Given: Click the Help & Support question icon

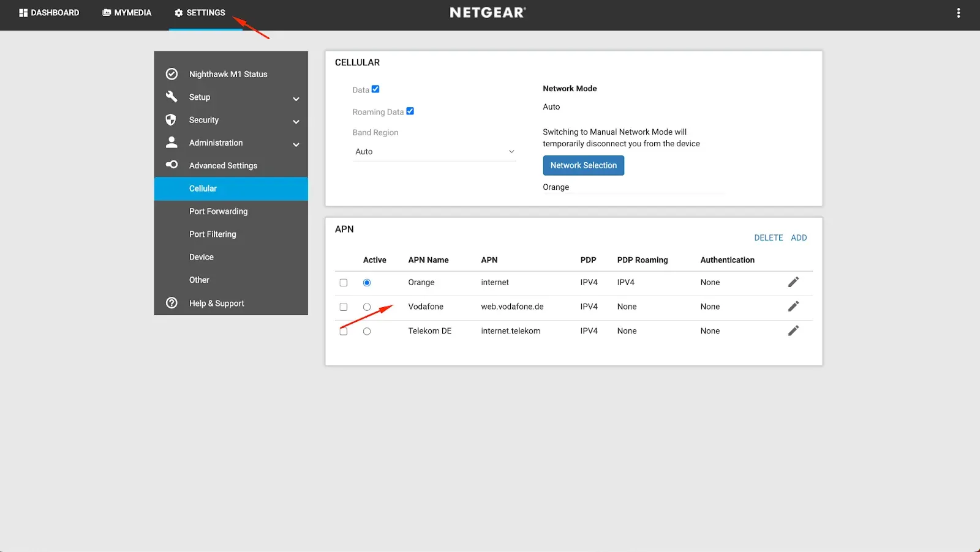Looking at the screenshot, I should tap(172, 303).
